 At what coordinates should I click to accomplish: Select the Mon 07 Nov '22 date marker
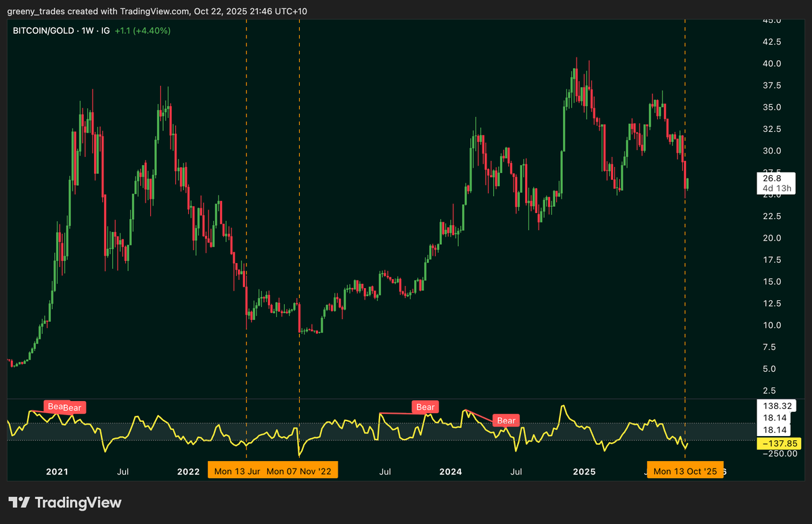[x=298, y=471]
